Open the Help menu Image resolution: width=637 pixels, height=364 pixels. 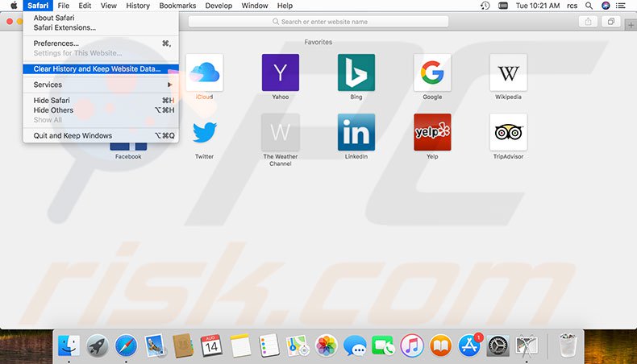point(285,6)
